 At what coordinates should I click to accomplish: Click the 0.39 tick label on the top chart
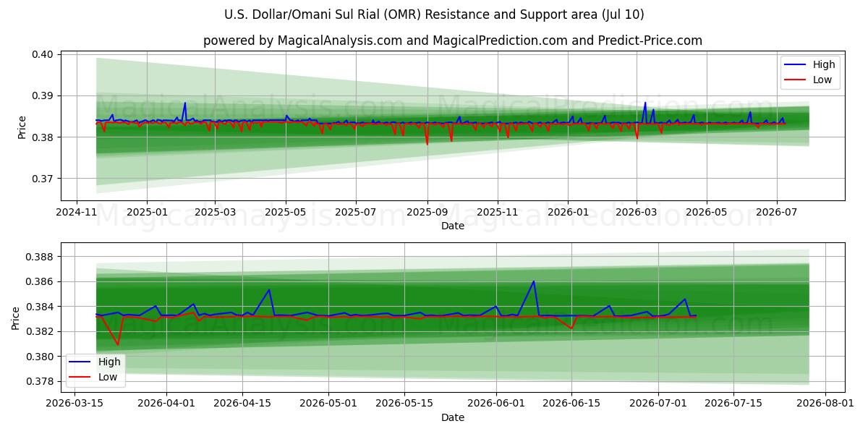click(43, 96)
